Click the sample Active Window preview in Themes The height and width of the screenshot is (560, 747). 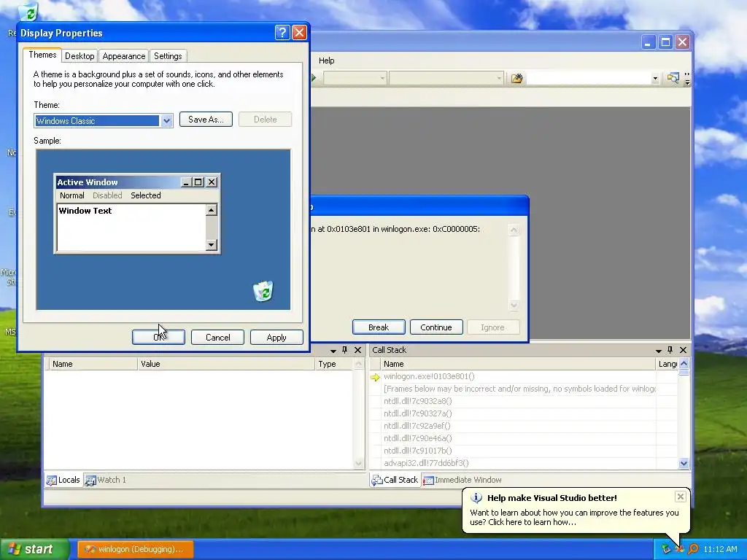coord(137,214)
